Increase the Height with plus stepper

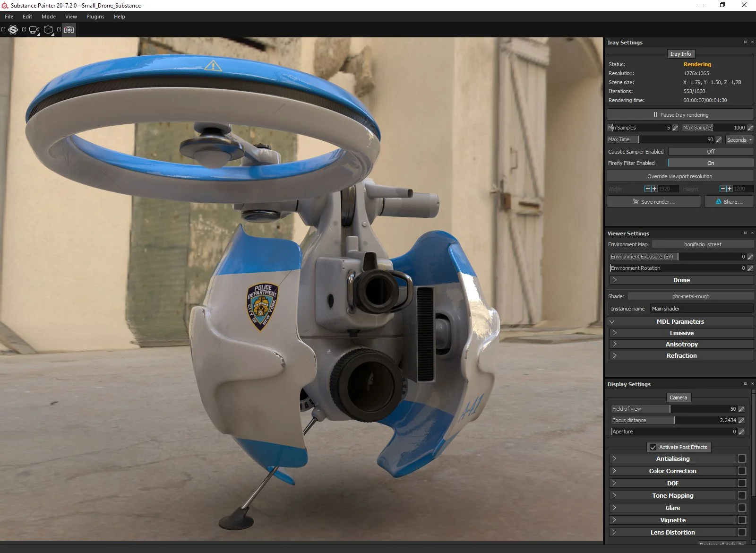pyautogui.click(x=729, y=189)
